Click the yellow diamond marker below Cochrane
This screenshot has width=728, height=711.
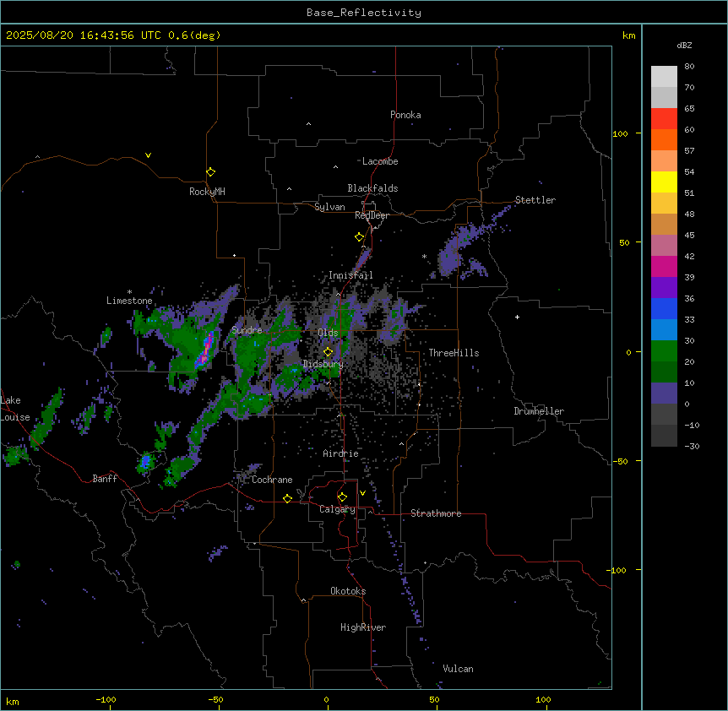click(x=287, y=498)
